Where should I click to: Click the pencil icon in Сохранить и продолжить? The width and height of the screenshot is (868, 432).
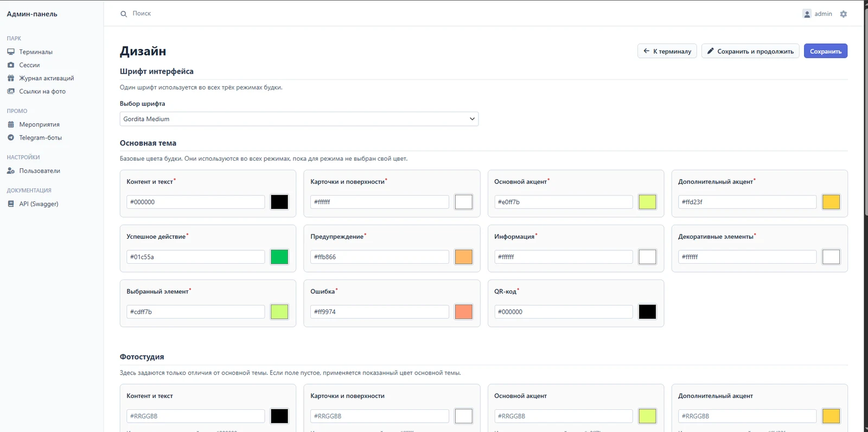pos(710,51)
